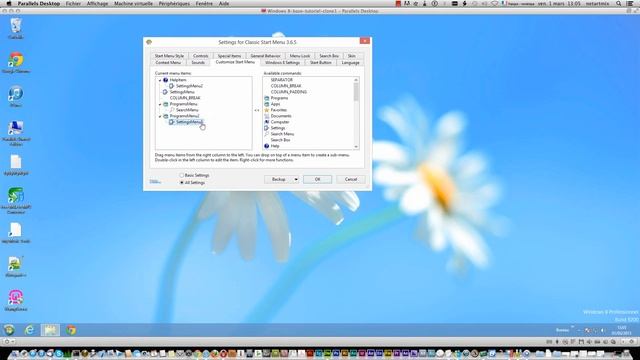This screenshot has height=360, width=640.
Task: Click the Windows Start button on the taskbar
Action: point(9,330)
